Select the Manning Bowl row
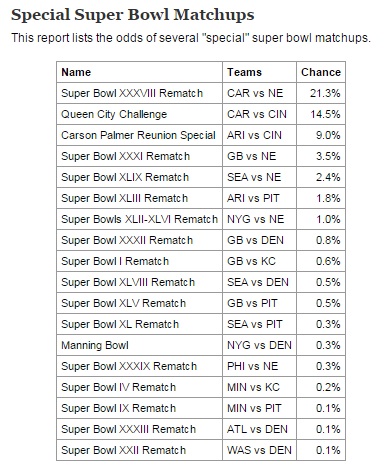392x471 pixels. (x=201, y=345)
